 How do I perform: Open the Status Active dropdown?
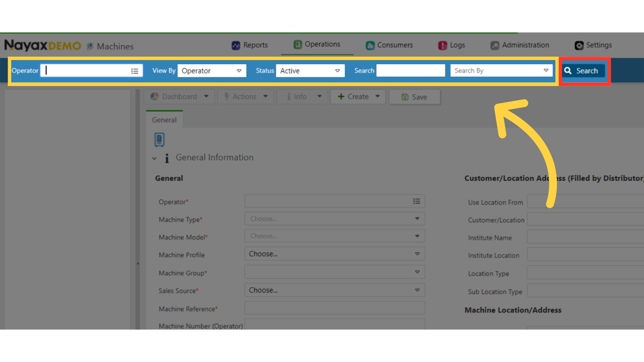(x=310, y=71)
